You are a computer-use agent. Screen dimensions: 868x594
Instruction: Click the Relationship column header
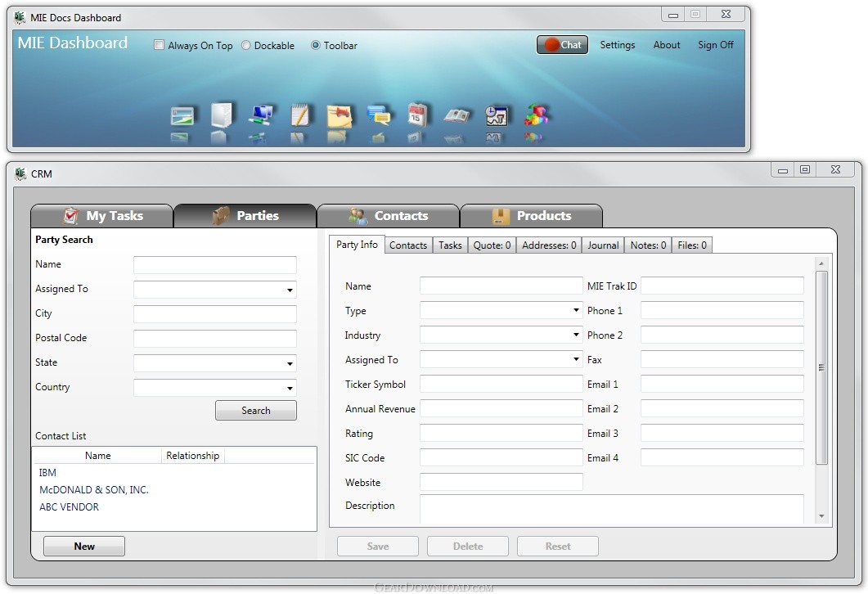coord(192,456)
